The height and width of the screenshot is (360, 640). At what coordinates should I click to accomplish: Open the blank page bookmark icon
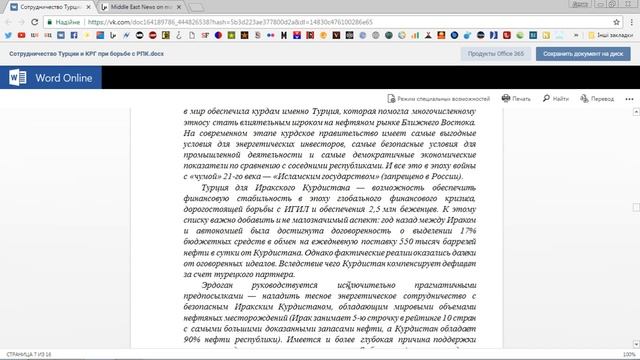(x=192, y=36)
